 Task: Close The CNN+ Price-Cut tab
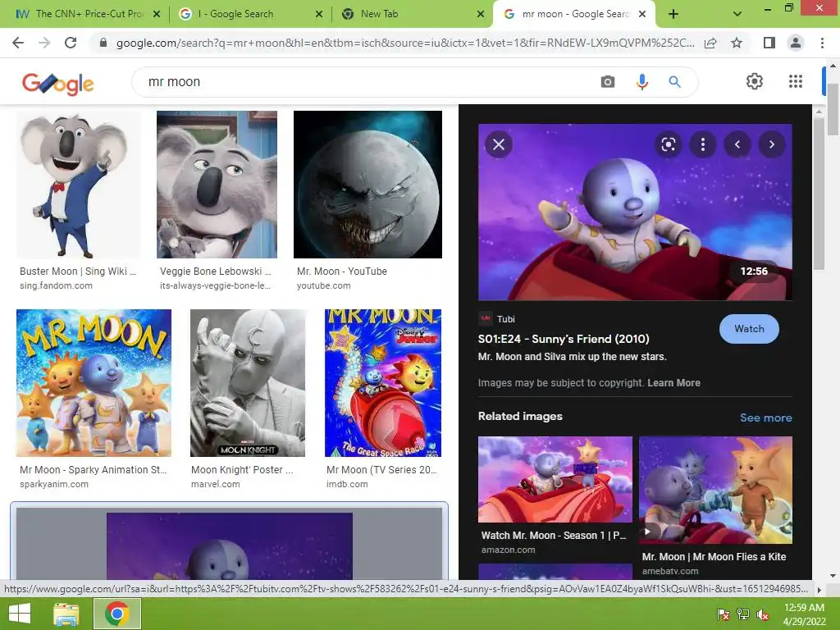[x=157, y=14]
